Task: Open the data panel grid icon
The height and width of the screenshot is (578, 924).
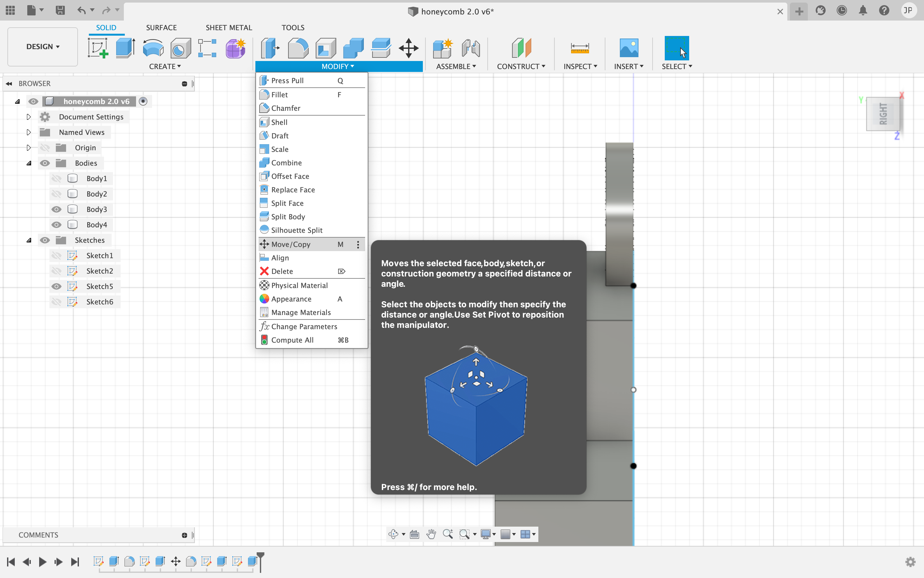Action: tap(10, 10)
